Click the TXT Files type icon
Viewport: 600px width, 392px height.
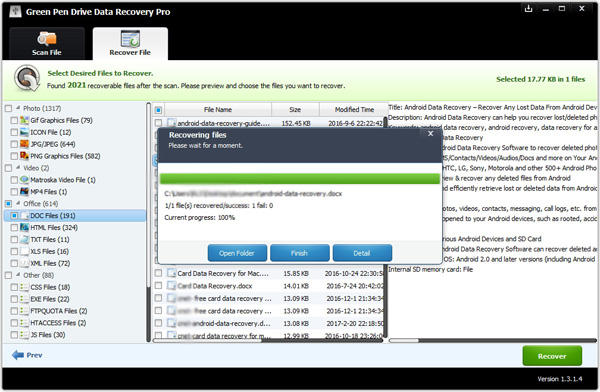(24, 239)
